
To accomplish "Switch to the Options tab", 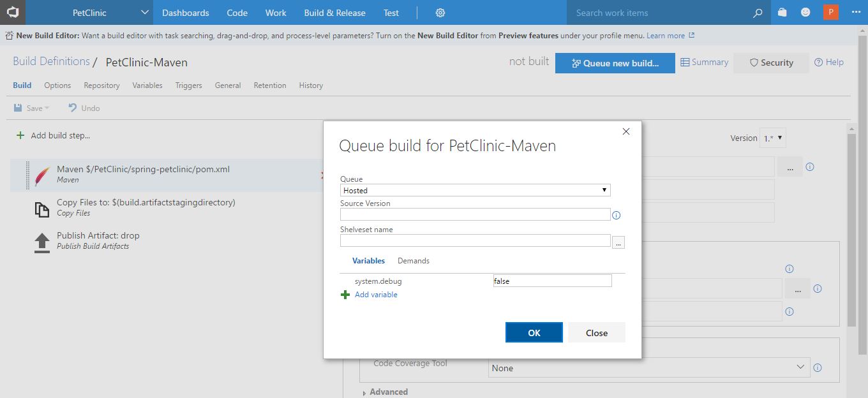I will point(57,85).
